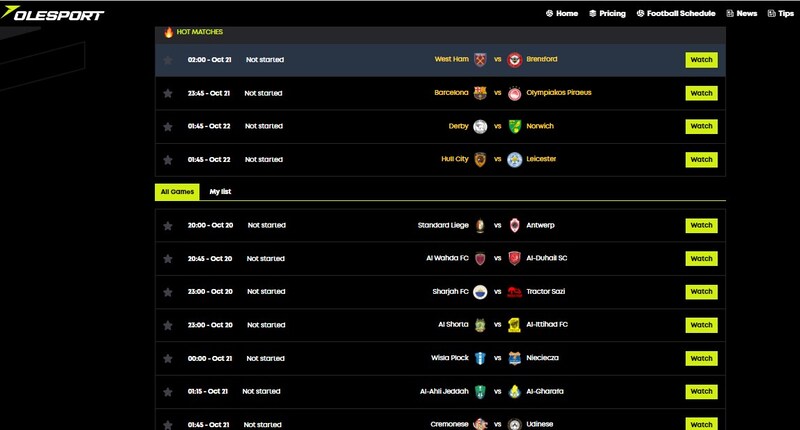This screenshot has width=800, height=430.
Task: Open the Football Schedule page
Action: [681, 14]
